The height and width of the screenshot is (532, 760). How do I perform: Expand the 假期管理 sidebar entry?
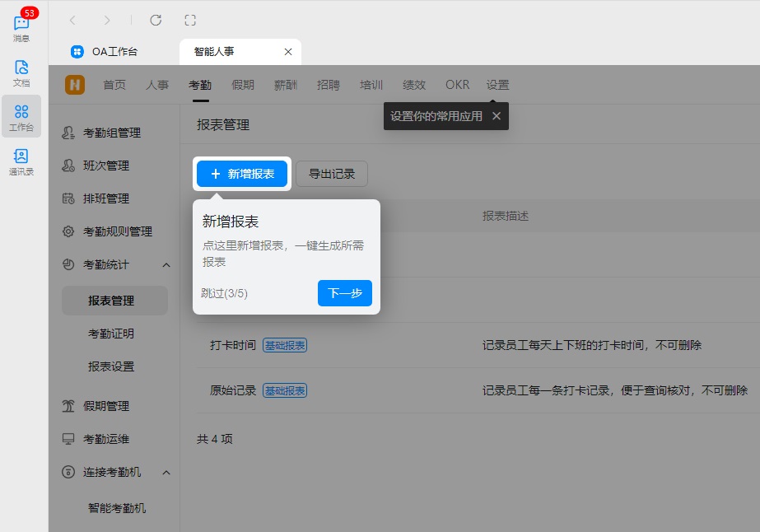pos(111,406)
